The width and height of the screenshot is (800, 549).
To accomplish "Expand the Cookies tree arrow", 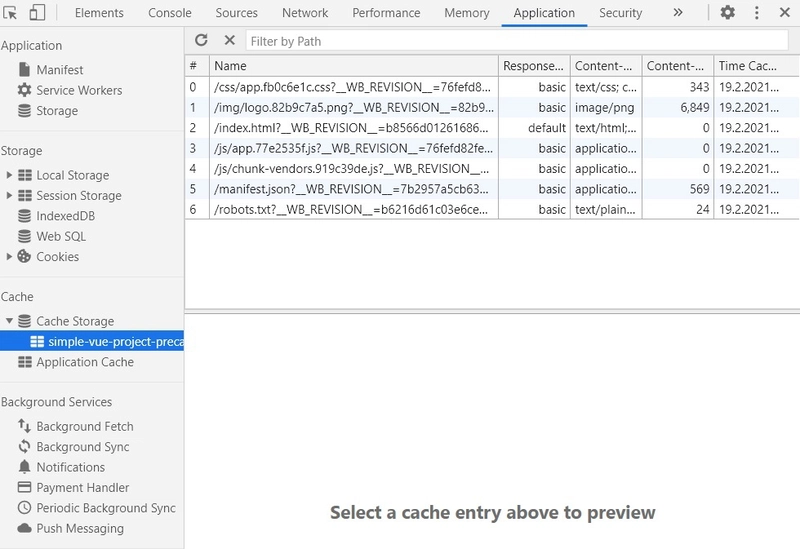I will point(9,257).
